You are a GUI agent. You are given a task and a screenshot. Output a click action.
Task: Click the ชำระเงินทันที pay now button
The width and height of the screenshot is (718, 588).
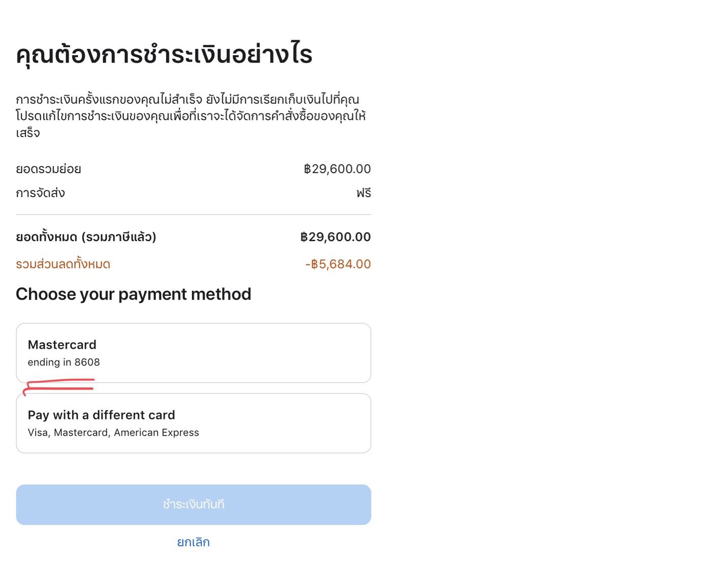click(193, 504)
